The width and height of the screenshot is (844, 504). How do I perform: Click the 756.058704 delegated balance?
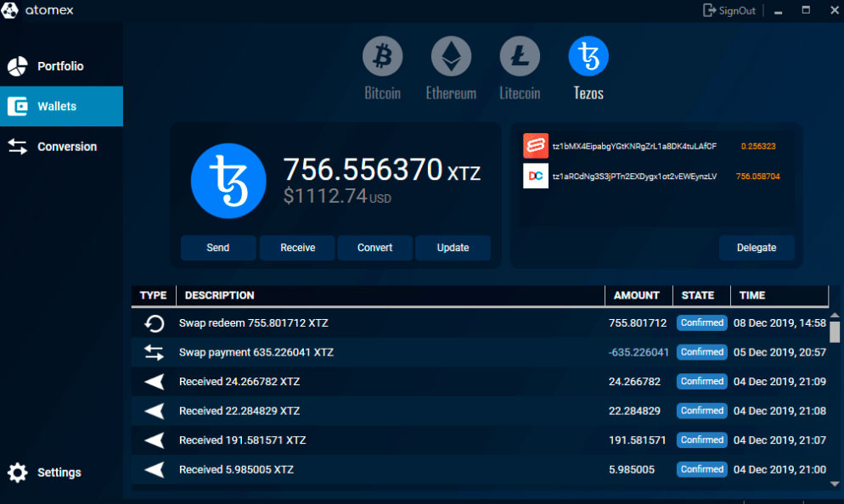click(758, 176)
